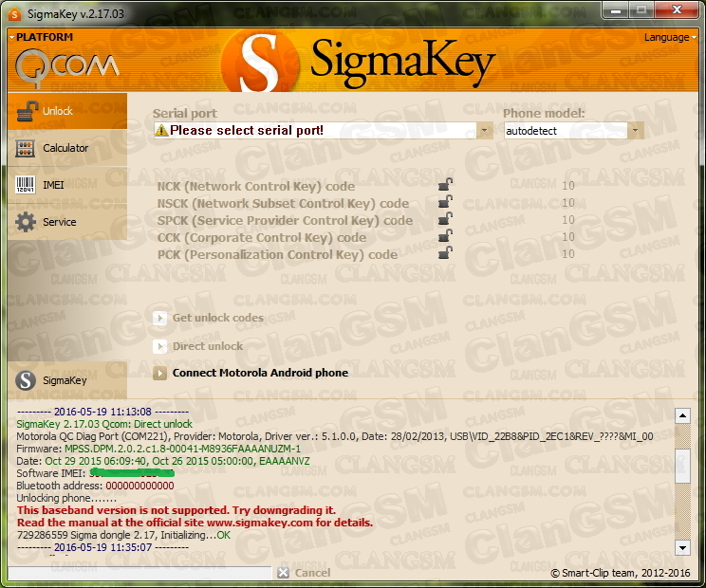
Task: Click the 'baseband version is not supported' message
Action: pyautogui.click(x=176, y=510)
